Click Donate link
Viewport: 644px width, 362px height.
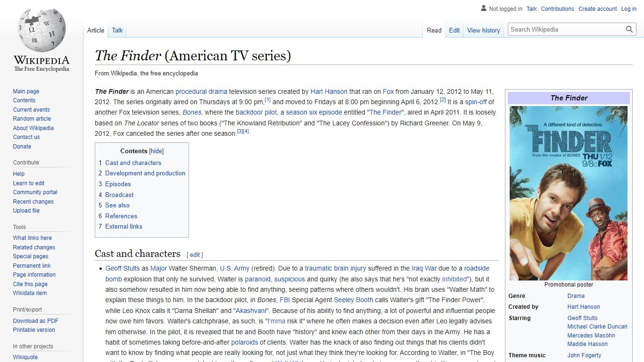click(x=22, y=147)
